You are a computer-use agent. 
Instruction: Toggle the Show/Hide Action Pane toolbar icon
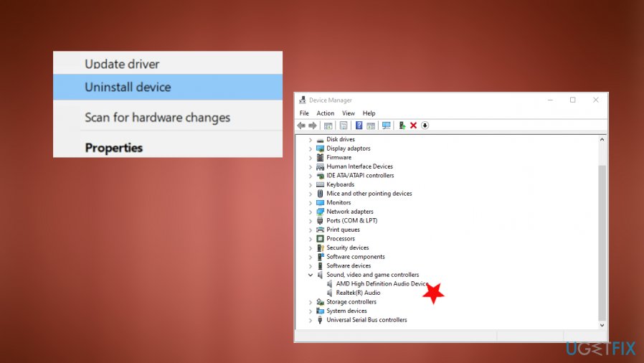pyautogui.click(x=371, y=126)
